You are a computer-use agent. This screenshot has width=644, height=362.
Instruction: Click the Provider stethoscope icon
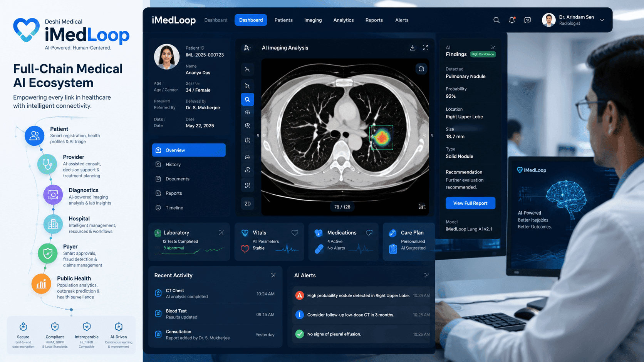pos(47,164)
